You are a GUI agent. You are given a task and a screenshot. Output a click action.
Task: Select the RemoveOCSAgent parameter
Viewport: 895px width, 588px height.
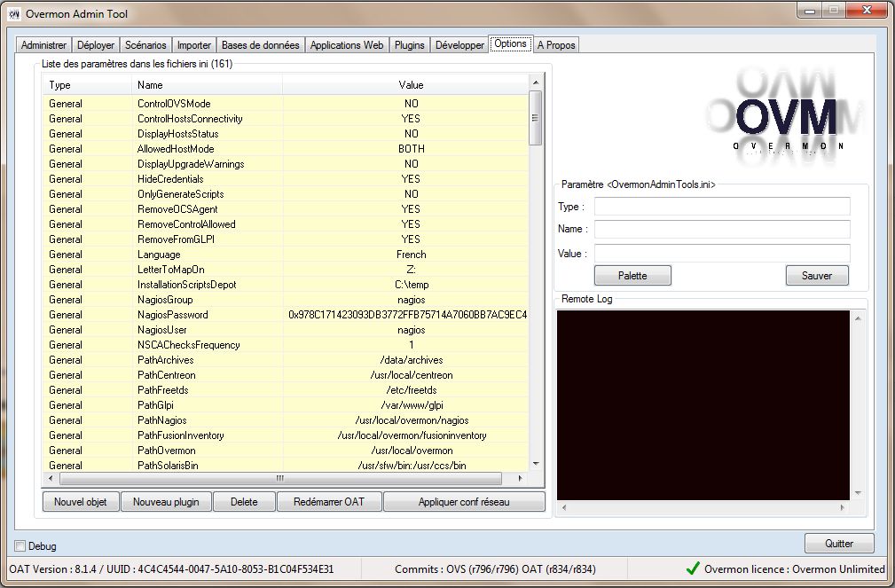tap(286, 209)
